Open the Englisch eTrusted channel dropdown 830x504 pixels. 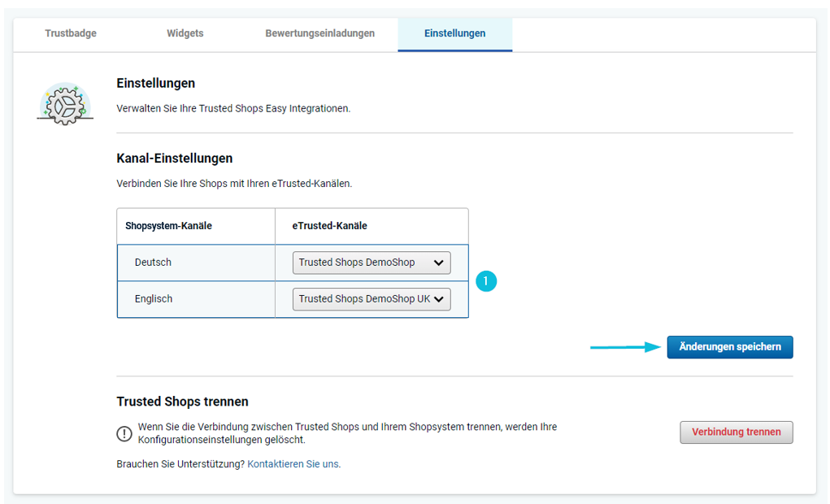(x=372, y=299)
